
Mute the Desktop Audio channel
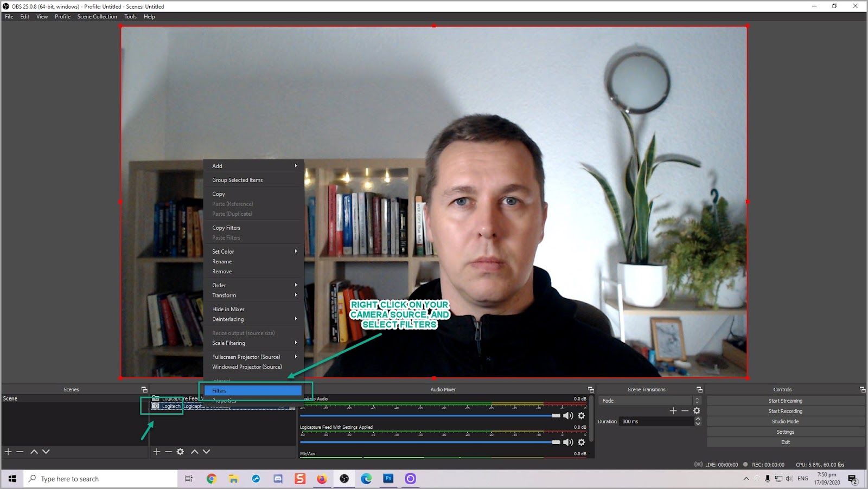coord(568,416)
